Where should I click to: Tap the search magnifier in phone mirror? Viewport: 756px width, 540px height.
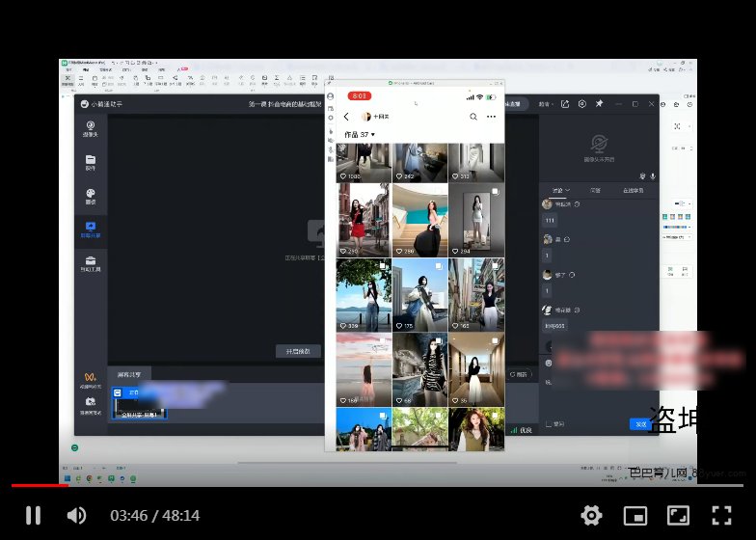click(x=473, y=117)
